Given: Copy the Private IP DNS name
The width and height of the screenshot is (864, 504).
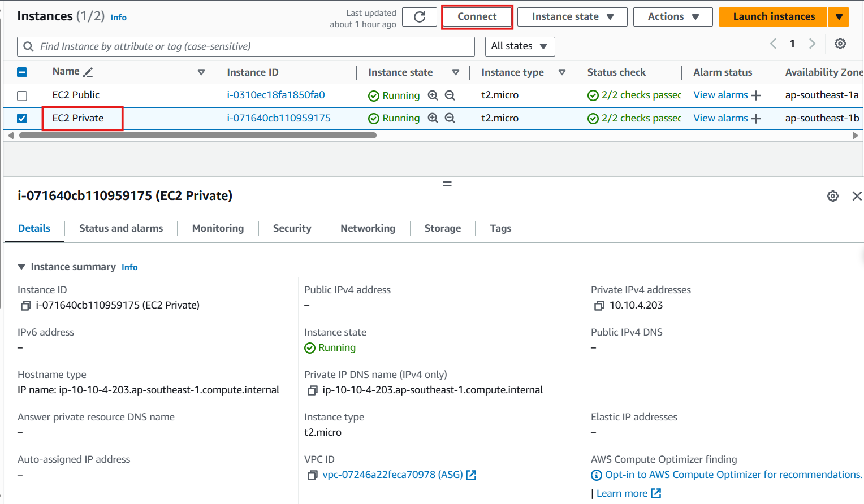Looking at the screenshot, I should pos(312,390).
